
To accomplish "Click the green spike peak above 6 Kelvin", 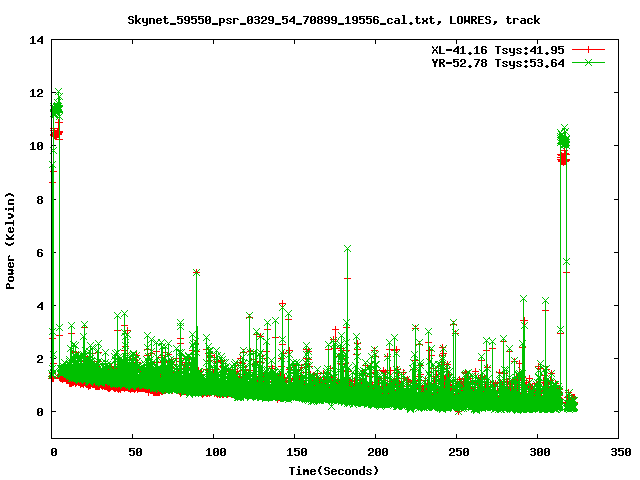I will point(347,249).
